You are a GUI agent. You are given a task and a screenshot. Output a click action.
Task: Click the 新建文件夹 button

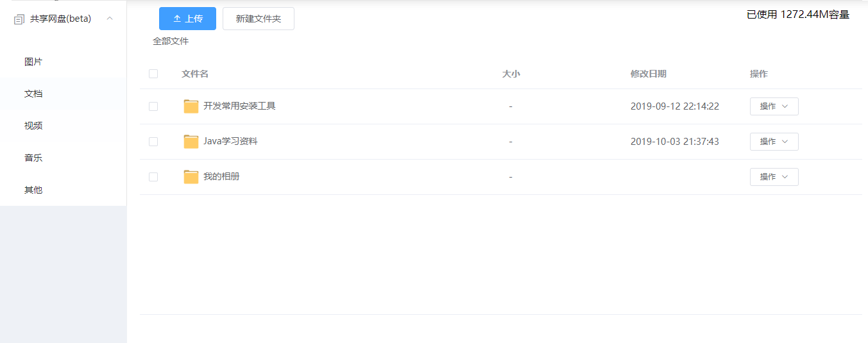pyautogui.click(x=259, y=19)
